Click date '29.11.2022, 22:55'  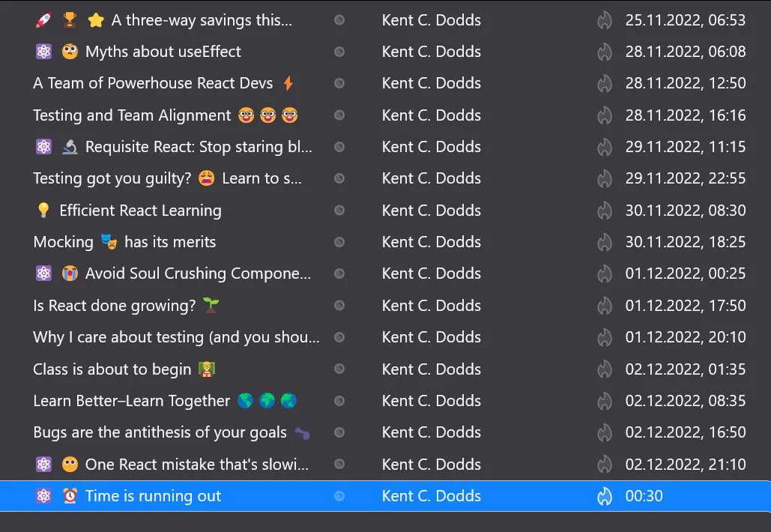pos(686,178)
